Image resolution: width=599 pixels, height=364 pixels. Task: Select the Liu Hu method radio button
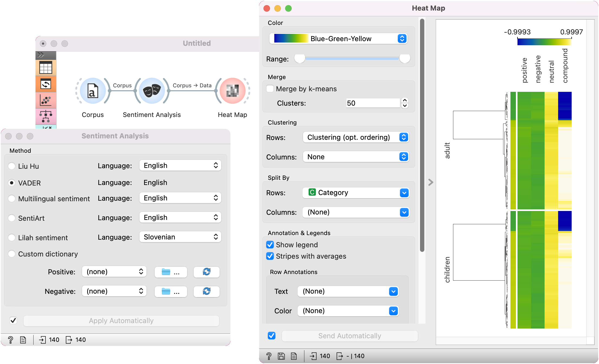coord(12,166)
